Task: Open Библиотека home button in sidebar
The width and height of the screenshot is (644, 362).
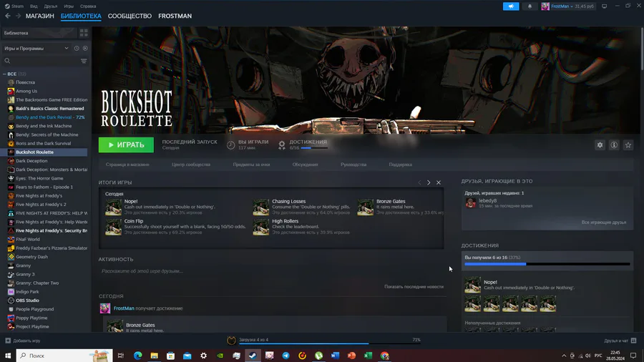Action: pyautogui.click(x=39, y=32)
